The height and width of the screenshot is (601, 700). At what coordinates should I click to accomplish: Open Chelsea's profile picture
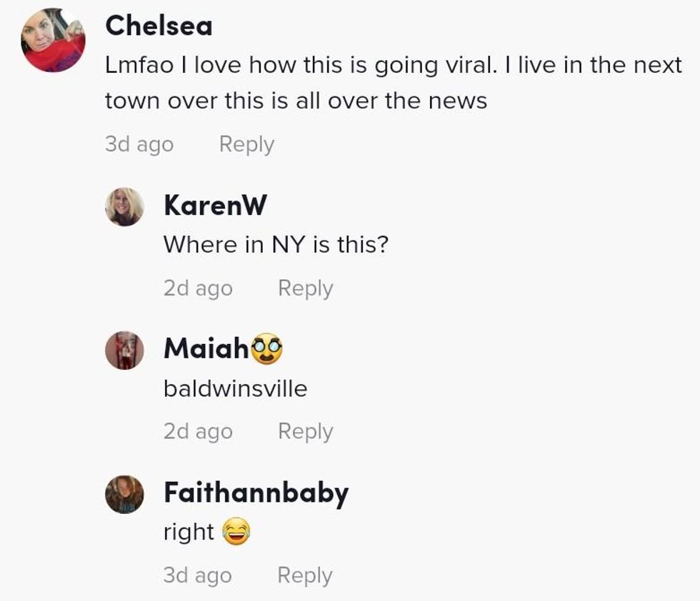(x=53, y=40)
